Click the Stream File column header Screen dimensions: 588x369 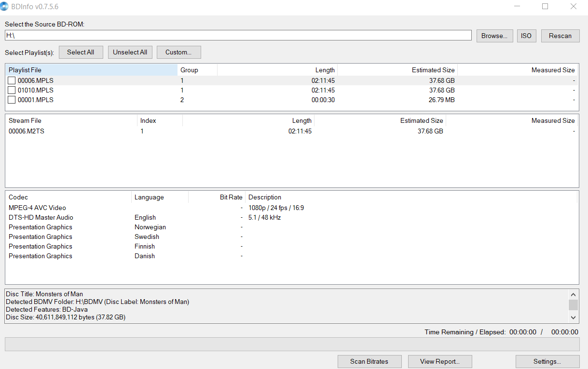[71, 120]
